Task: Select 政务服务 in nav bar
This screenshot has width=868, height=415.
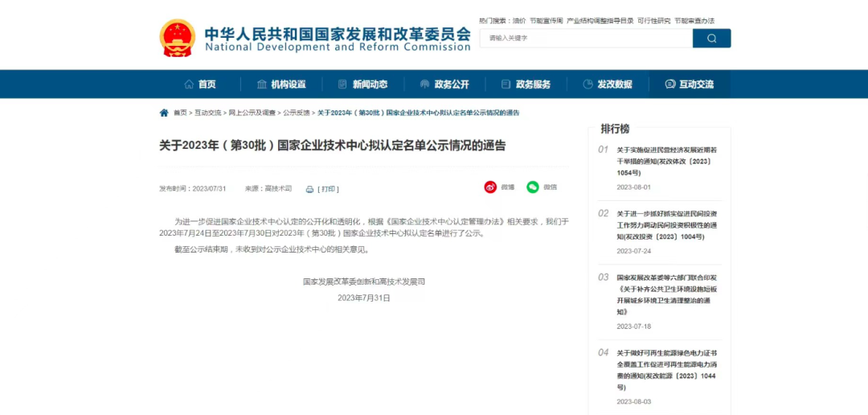Action: point(526,84)
